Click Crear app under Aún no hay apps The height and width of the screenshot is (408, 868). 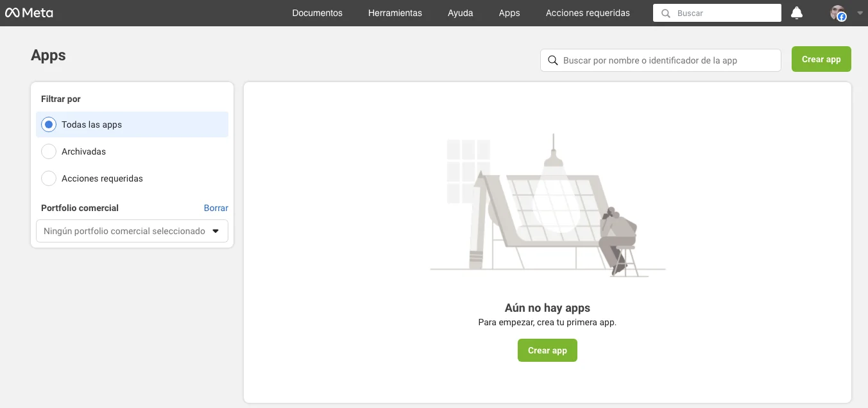tap(547, 350)
